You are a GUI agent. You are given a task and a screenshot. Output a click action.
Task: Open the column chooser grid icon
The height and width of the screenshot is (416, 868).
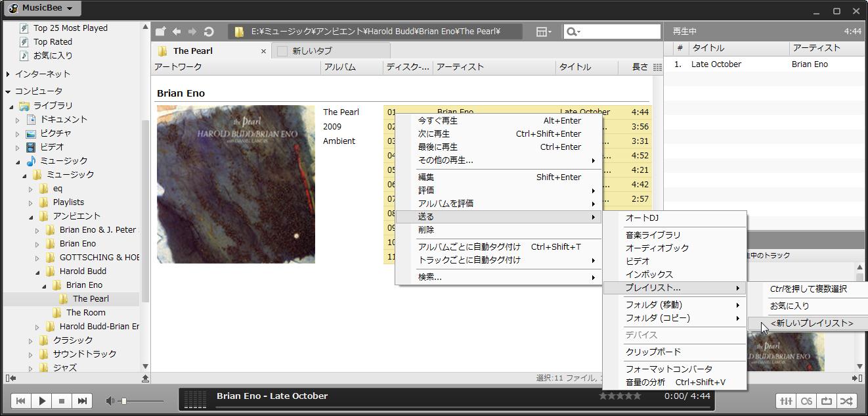657,67
